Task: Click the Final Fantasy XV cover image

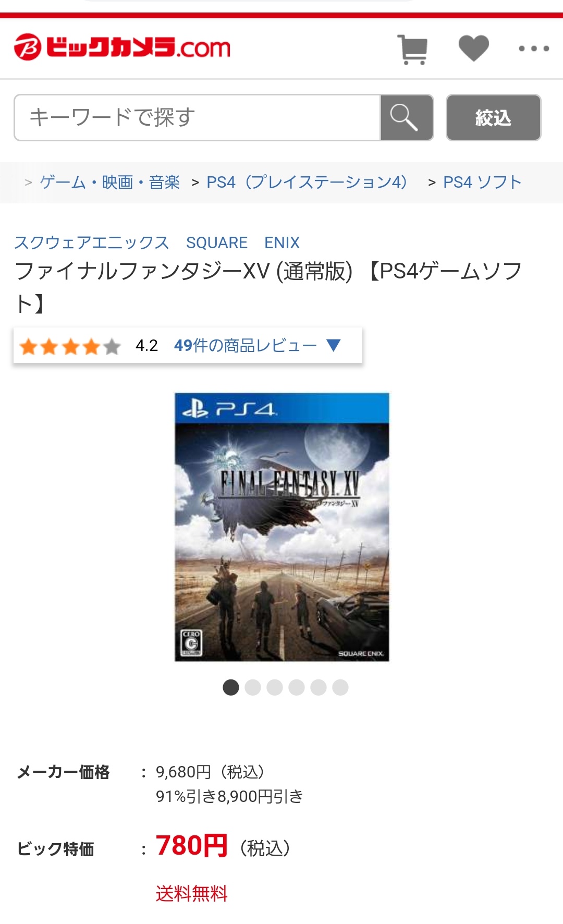Action: coord(282,527)
